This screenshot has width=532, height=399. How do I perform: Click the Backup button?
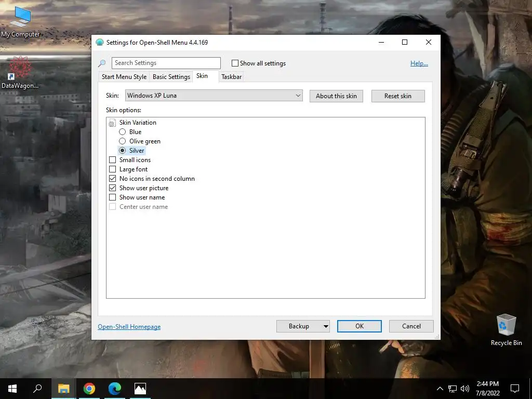tap(299, 326)
